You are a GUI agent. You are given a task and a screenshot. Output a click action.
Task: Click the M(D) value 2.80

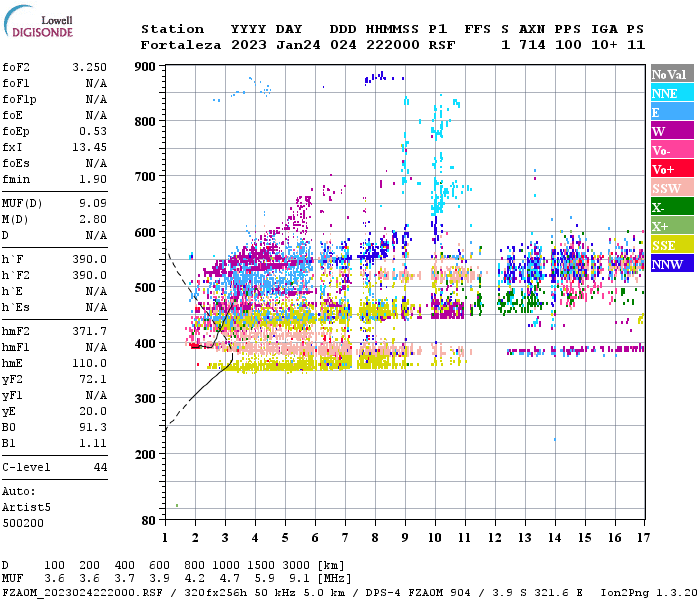(93, 220)
